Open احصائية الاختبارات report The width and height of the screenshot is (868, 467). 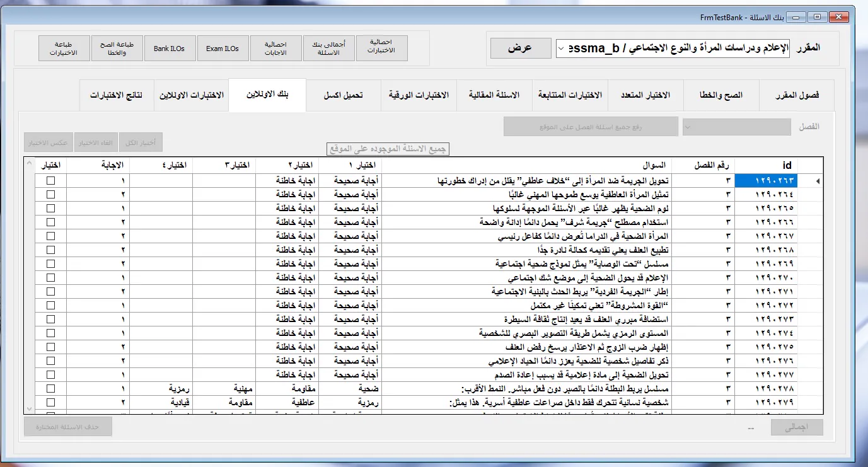(x=382, y=48)
